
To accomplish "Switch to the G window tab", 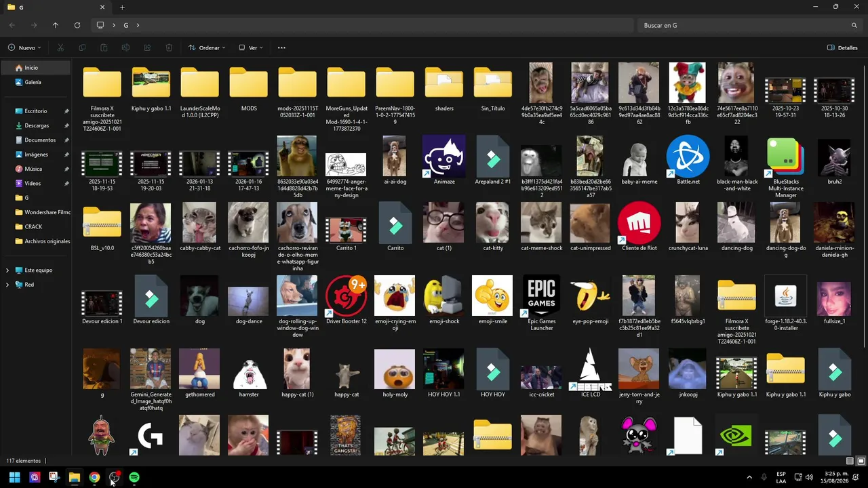I will click(x=56, y=7).
